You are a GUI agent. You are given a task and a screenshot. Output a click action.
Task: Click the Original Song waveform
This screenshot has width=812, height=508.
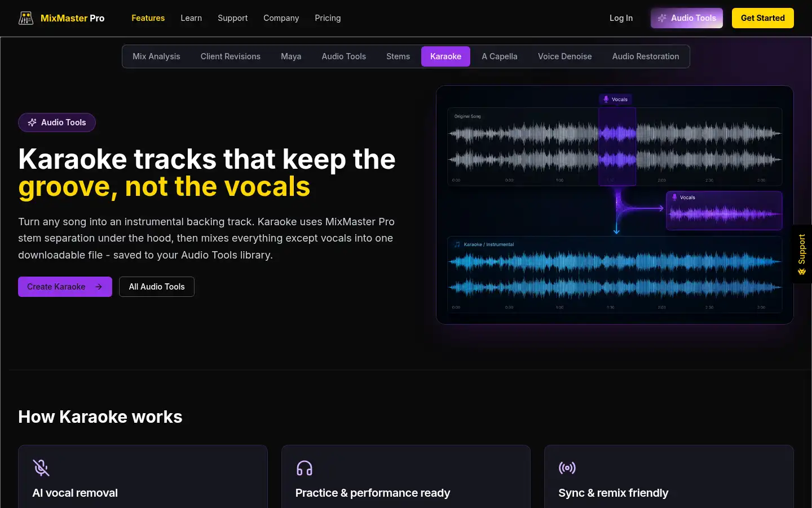coord(615,147)
